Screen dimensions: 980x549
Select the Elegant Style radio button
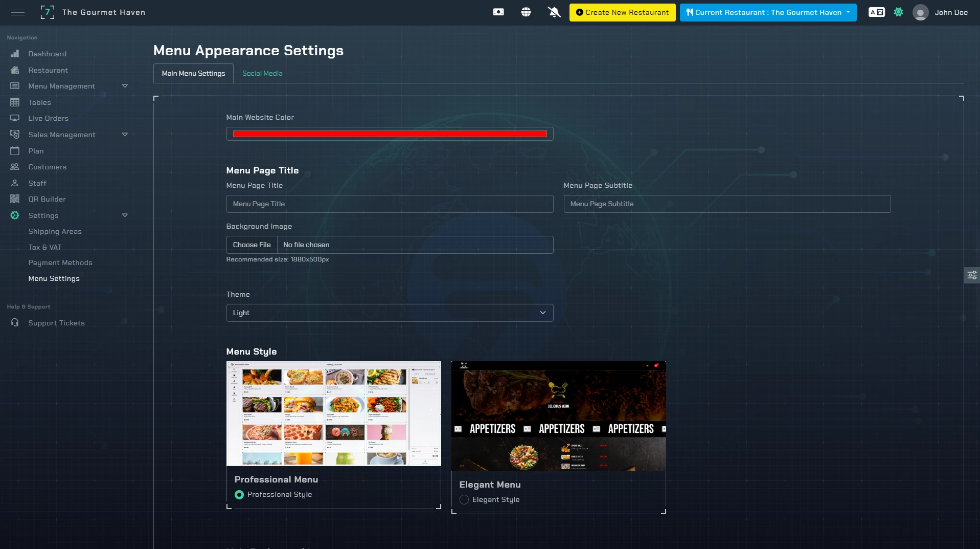click(x=464, y=500)
